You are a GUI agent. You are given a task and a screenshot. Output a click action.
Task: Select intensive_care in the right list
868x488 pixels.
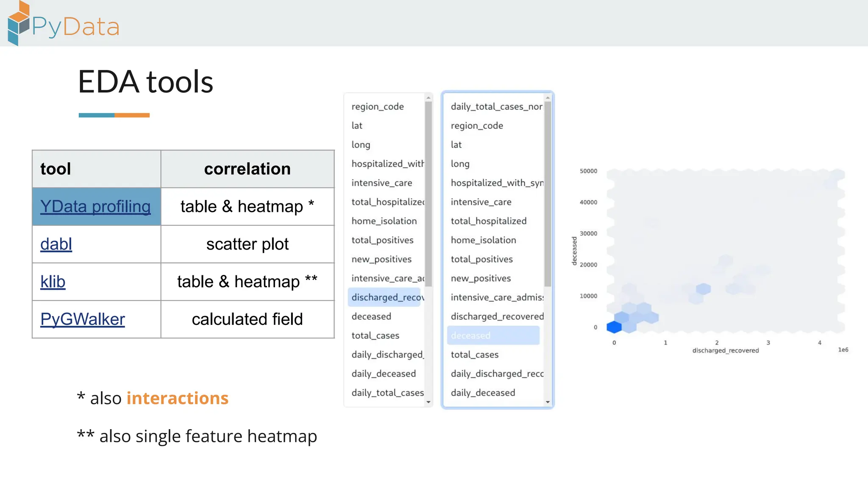tap(481, 202)
